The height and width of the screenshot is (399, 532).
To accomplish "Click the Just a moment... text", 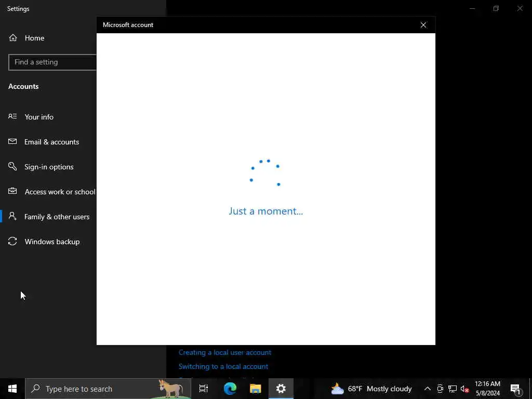I will (265, 211).
